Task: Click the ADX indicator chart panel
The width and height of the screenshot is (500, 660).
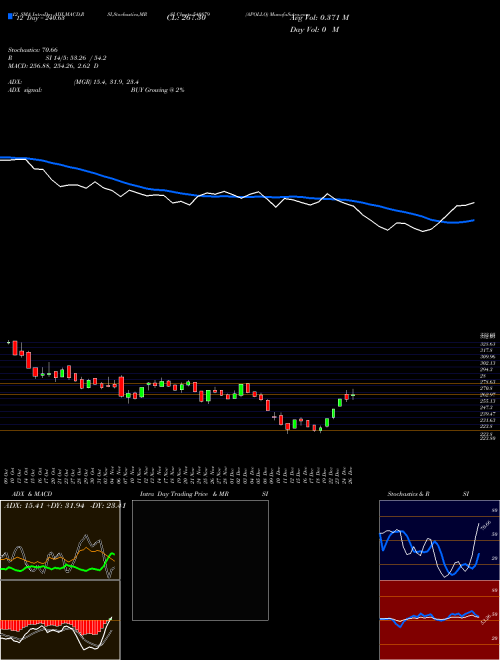Action: click(x=60, y=540)
